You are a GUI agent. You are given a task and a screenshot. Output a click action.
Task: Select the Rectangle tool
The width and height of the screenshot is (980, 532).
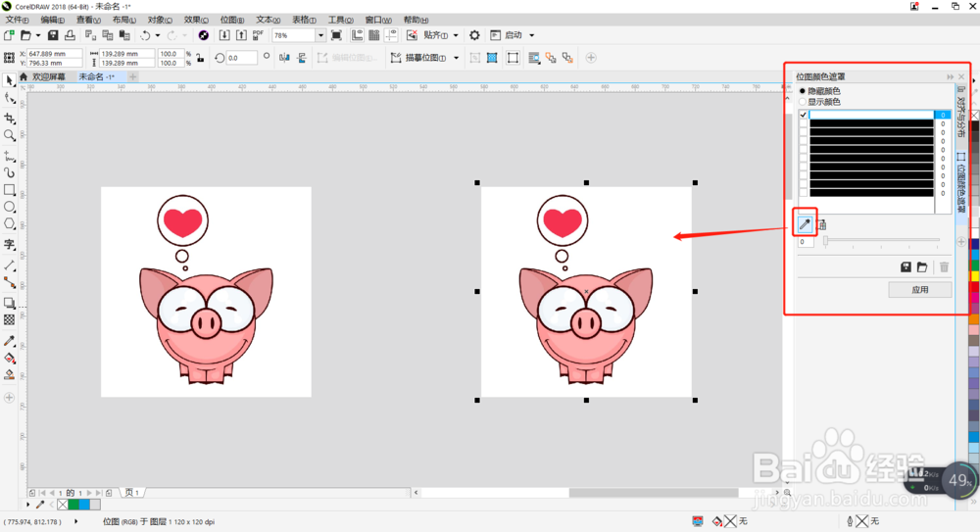tap(10, 189)
